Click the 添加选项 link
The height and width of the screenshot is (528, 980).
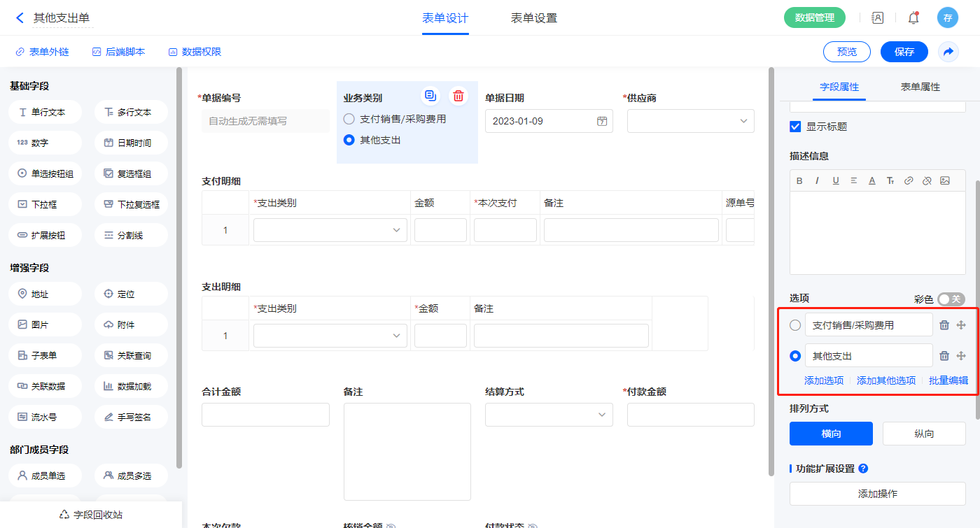824,380
